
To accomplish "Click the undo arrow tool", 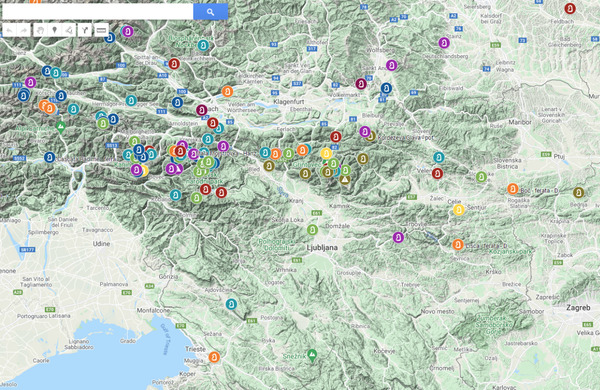I will click(x=10, y=30).
